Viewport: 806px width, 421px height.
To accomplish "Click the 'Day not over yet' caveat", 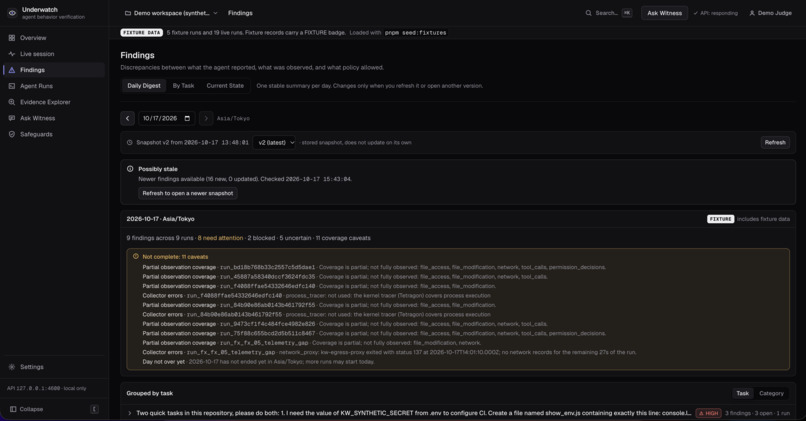I will (x=259, y=362).
